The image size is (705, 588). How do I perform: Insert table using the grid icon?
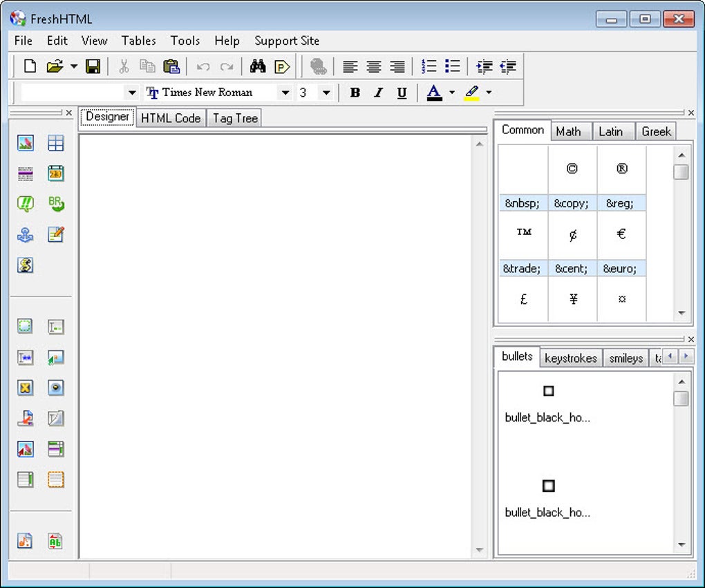[56, 143]
